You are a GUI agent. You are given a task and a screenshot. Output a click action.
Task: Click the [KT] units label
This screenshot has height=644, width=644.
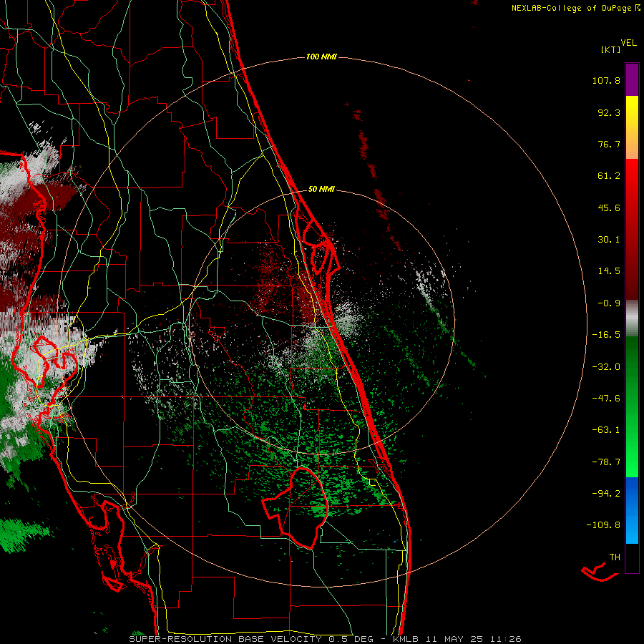coord(611,49)
